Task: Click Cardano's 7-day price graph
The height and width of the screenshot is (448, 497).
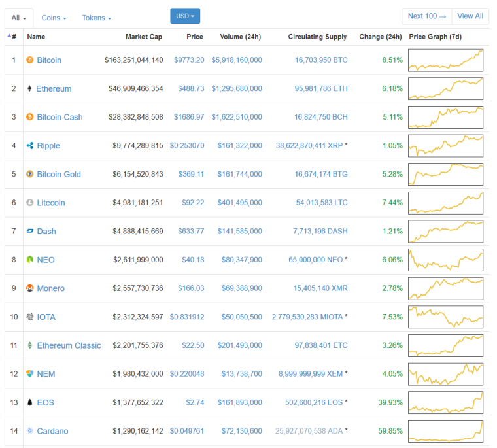Action: (x=445, y=431)
